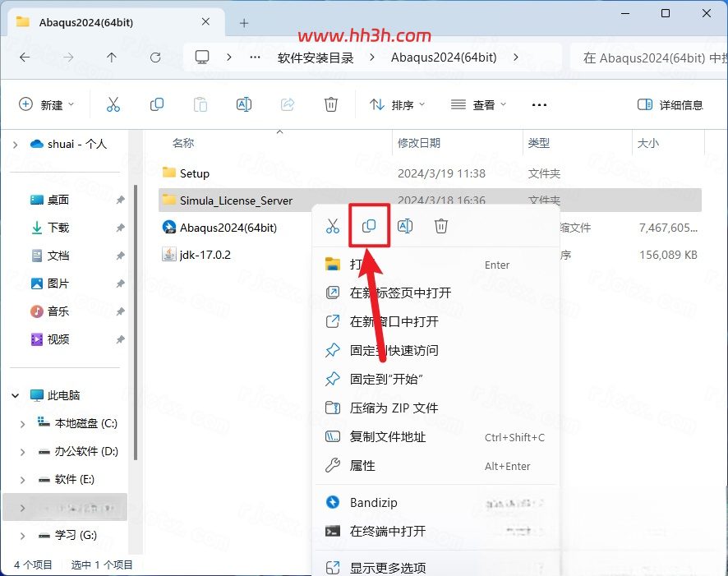Image resolution: width=728 pixels, height=576 pixels.
Task: Click the Delete trash icon in the toolbar
Action: pyautogui.click(x=330, y=105)
